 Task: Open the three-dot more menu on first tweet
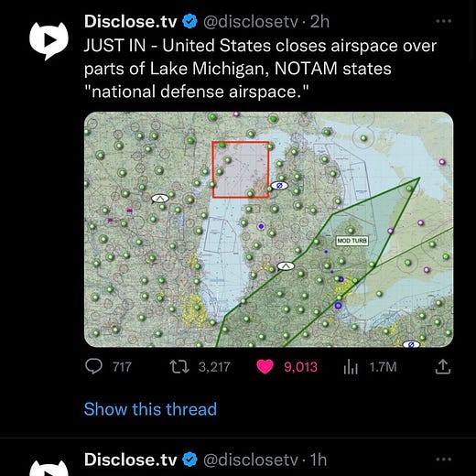point(444,21)
